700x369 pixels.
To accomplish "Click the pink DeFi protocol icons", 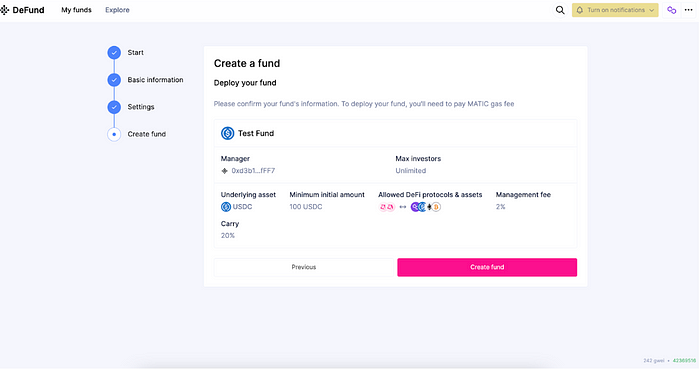I will (x=387, y=207).
